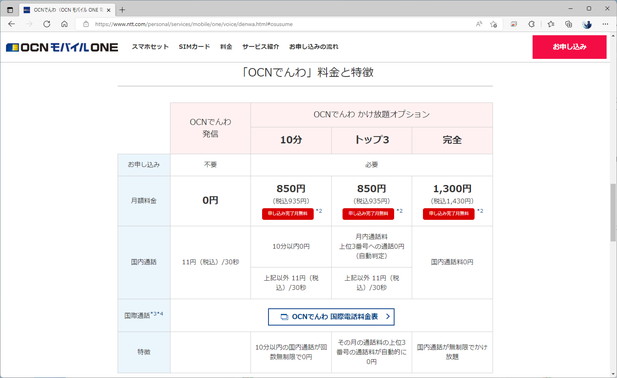Click the OCNでんわ 発信 header cell
Screen dimensions: 617x378
tap(210, 128)
